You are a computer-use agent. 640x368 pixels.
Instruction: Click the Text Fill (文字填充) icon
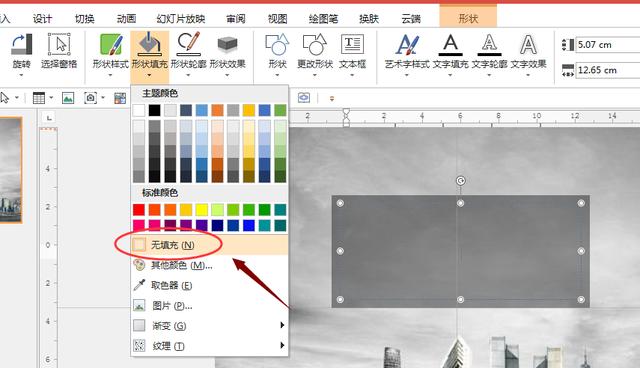point(450,44)
